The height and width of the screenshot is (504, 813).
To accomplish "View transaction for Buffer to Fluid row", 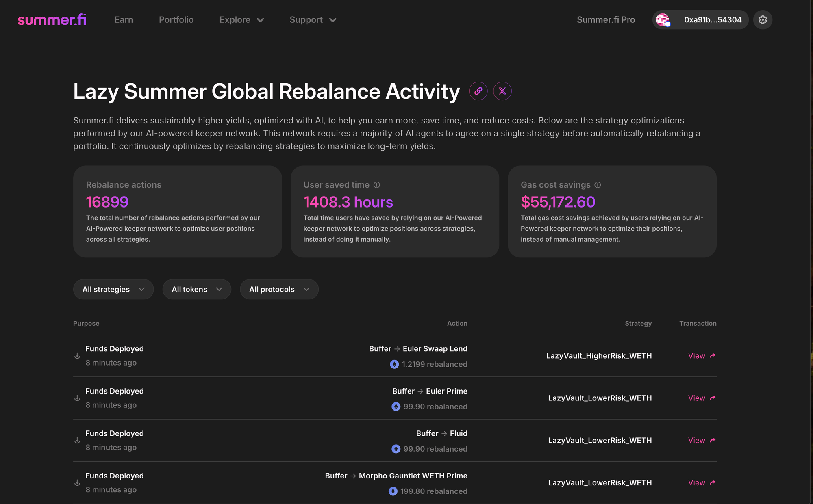I will pos(701,440).
